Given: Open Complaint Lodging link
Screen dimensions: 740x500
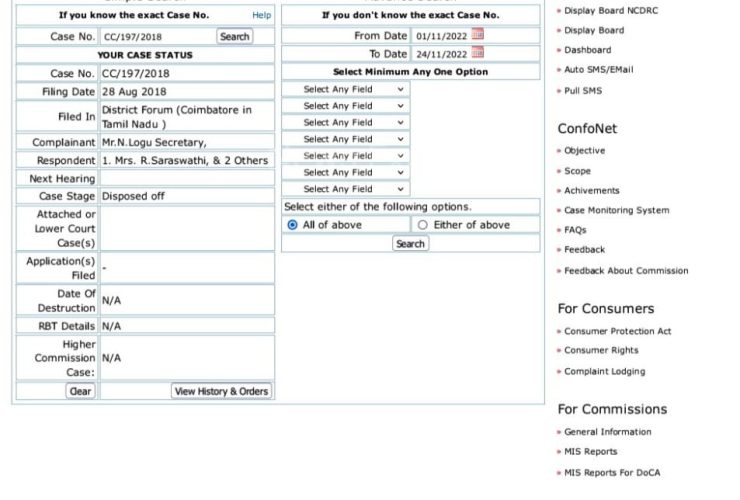Looking at the screenshot, I should (605, 372).
